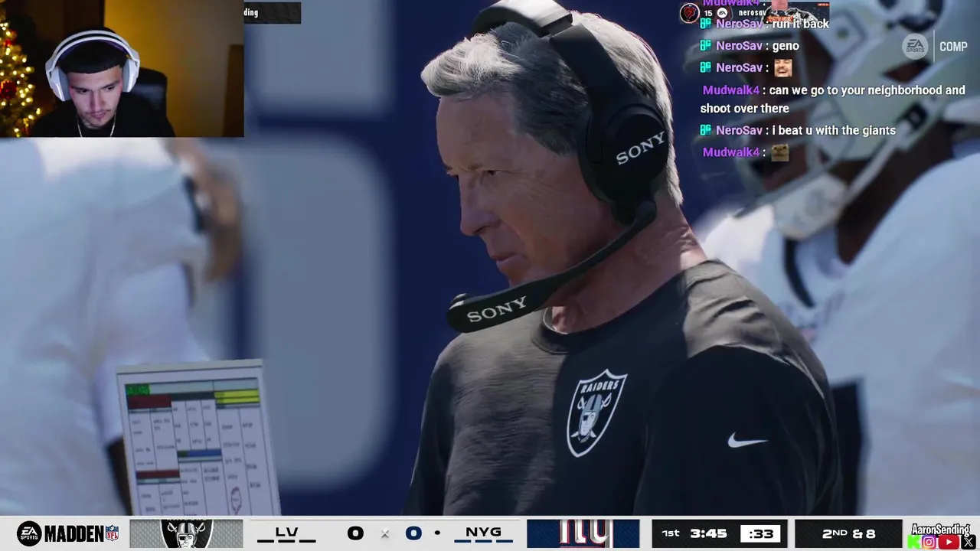Click NeroSav's badge beside 'run it back'
Screen dimensions: 980x551
pyautogui.click(x=706, y=24)
